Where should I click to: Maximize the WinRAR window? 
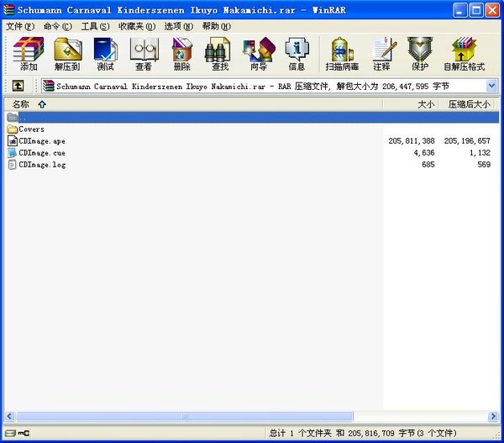(x=476, y=10)
